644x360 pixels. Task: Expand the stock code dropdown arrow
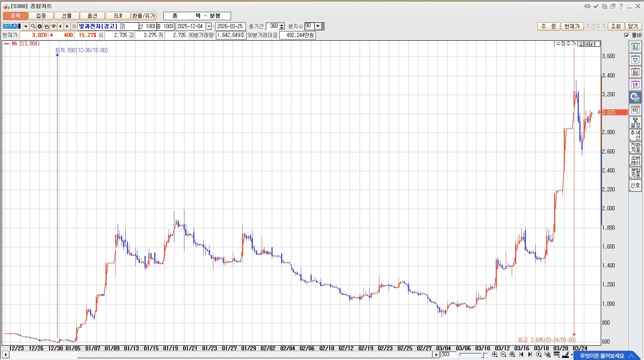tap(26, 26)
